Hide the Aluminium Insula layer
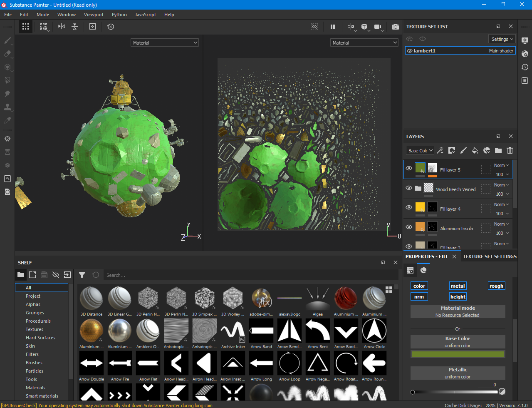 point(409,227)
